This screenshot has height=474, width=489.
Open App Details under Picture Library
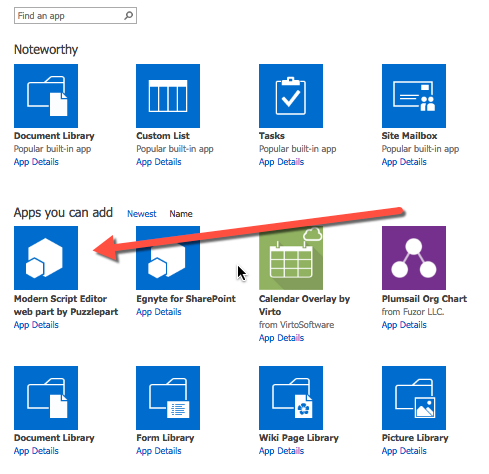point(404,451)
